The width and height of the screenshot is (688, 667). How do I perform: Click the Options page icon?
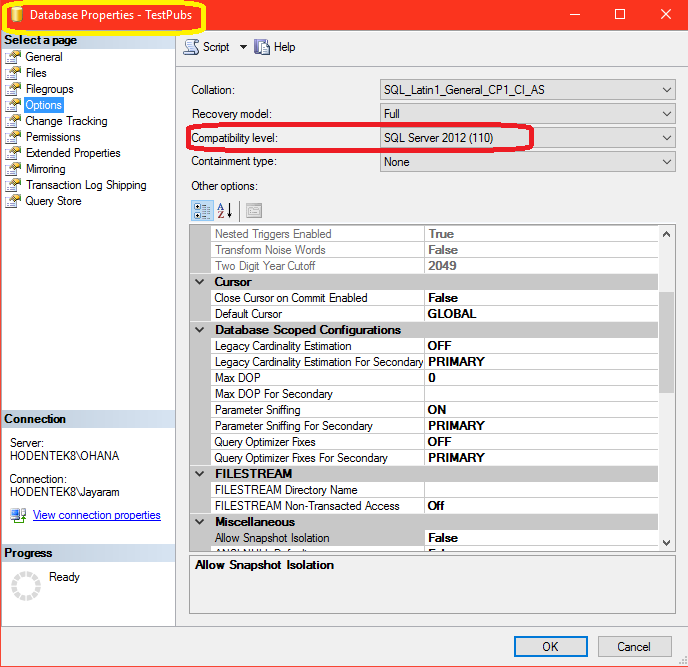coord(13,105)
